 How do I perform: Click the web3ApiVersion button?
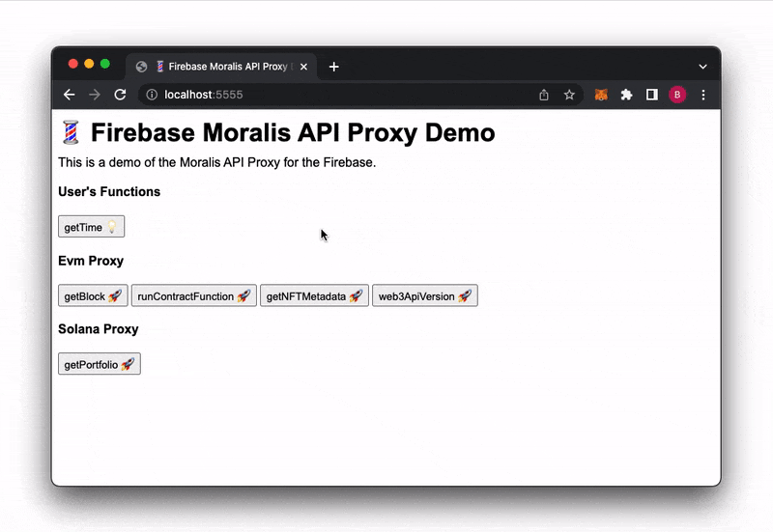coord(425,295)
